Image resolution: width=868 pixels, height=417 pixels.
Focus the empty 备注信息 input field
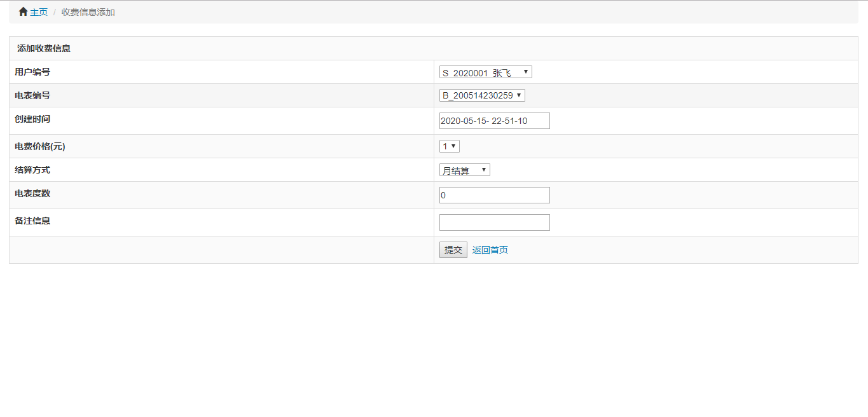click(x=495, y=222)
